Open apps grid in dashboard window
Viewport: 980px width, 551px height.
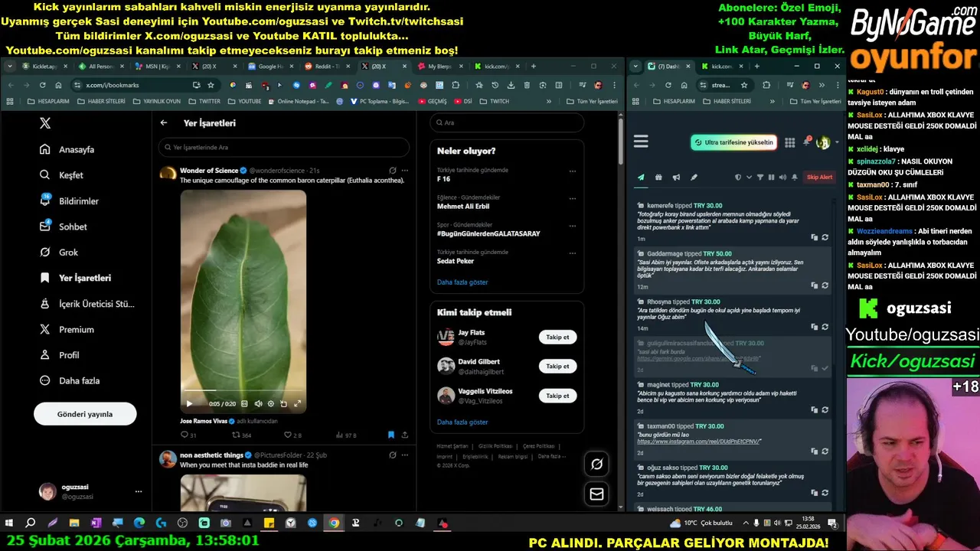coord(789,142)
